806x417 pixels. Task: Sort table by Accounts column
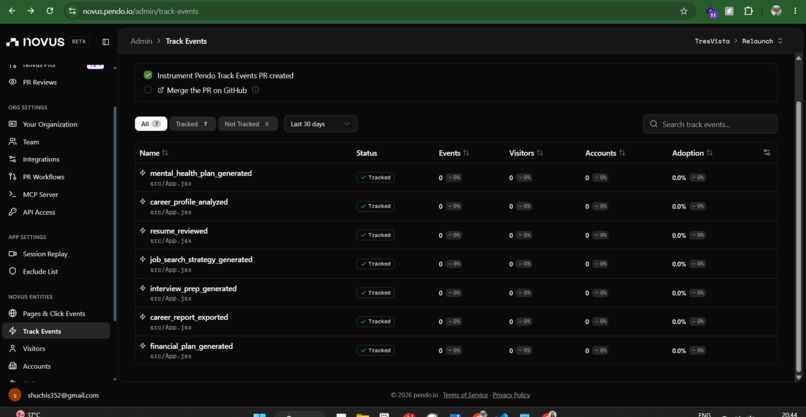(x=605, y=153)
